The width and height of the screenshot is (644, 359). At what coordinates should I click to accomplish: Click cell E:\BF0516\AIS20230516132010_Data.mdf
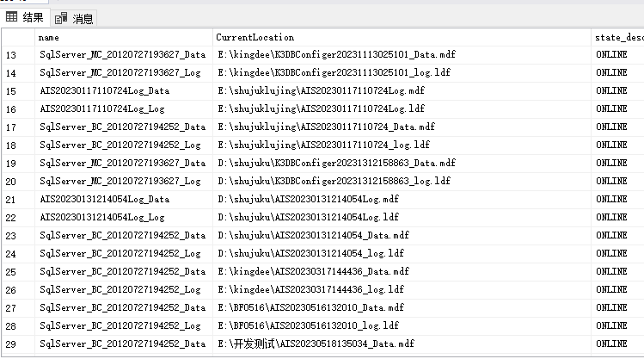(310, 307)
